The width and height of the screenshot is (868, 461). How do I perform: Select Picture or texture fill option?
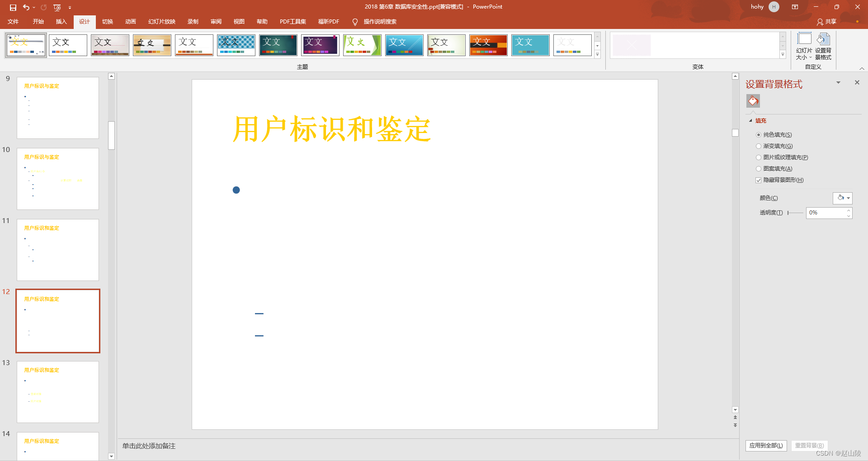(x=758, y=157)
